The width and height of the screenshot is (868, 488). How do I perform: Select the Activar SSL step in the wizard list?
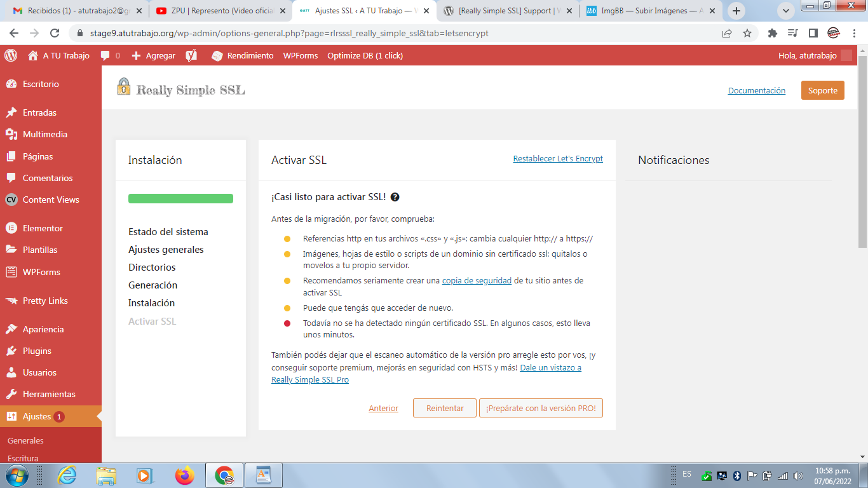pyautogui.click(x=153, y=322)
